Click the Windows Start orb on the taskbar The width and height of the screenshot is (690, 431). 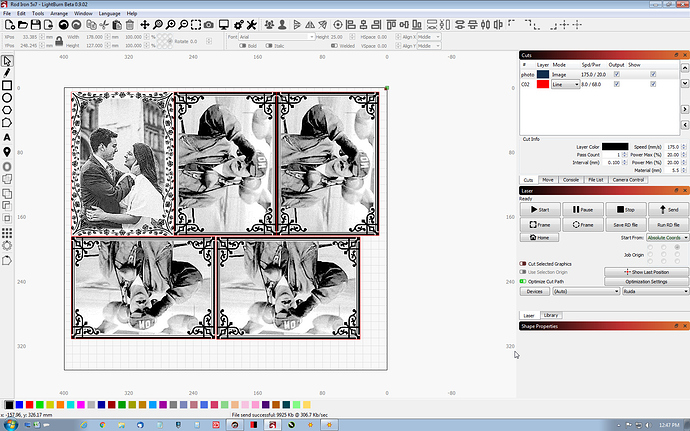tap(11, 425)
